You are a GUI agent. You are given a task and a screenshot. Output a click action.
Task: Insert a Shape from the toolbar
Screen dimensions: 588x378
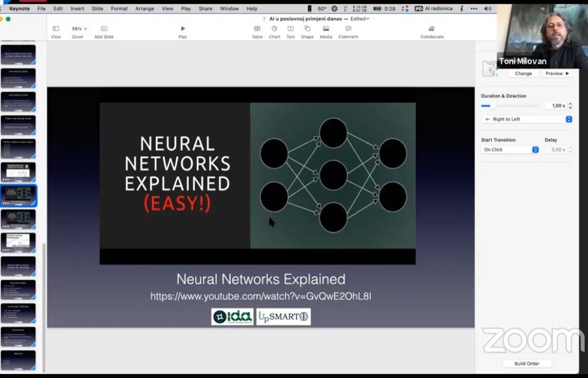click(x=307, y=29)
